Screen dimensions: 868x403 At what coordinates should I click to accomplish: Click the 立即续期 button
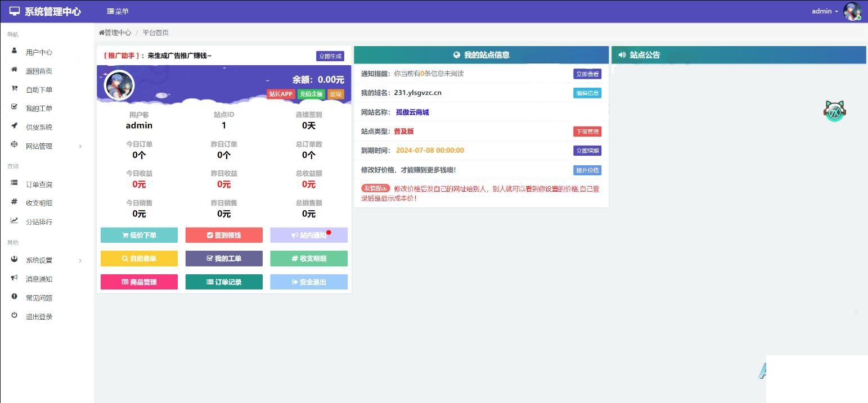tap(587, 151)
